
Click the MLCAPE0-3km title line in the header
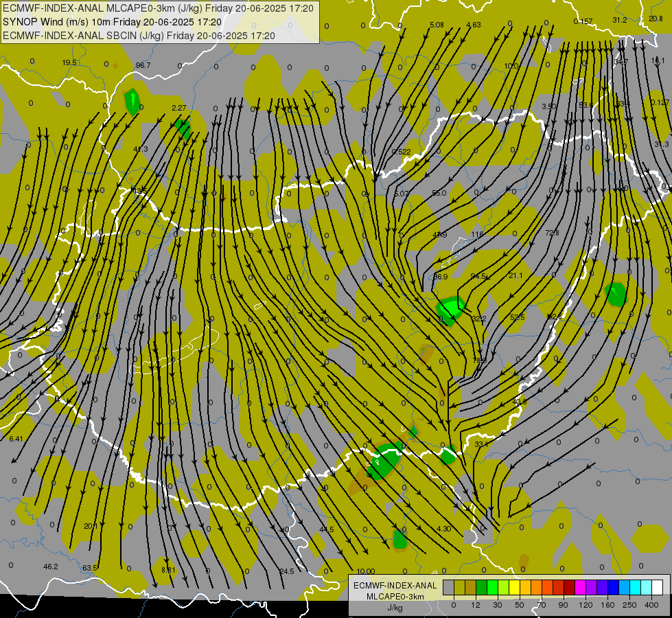click(x=158, y=8)
